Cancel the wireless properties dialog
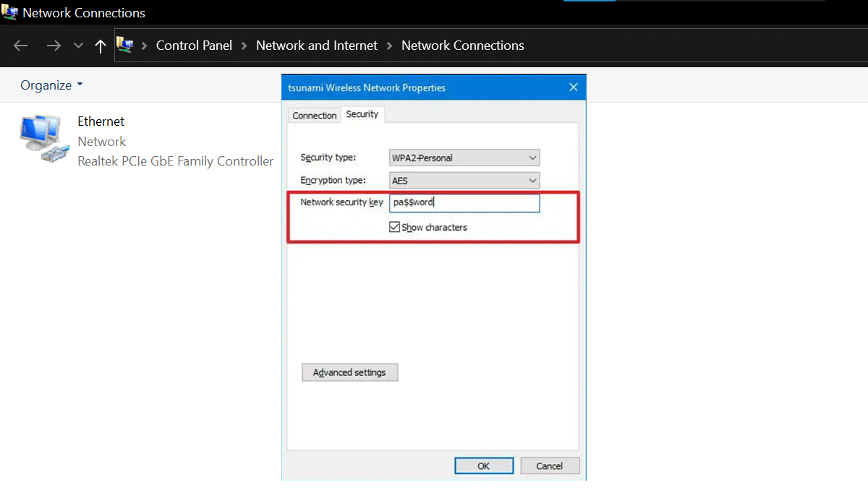Viewport: 868px width, 488px height. click(x=550, y=466)
